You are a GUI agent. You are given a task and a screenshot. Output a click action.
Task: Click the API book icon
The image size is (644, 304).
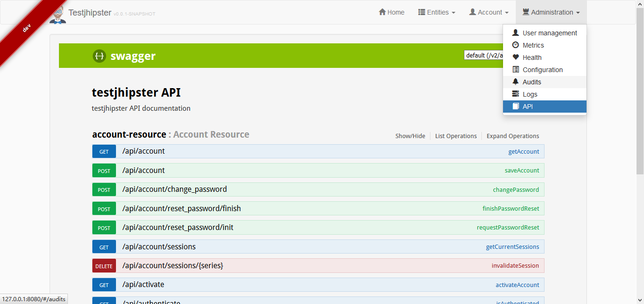point(516,107)
